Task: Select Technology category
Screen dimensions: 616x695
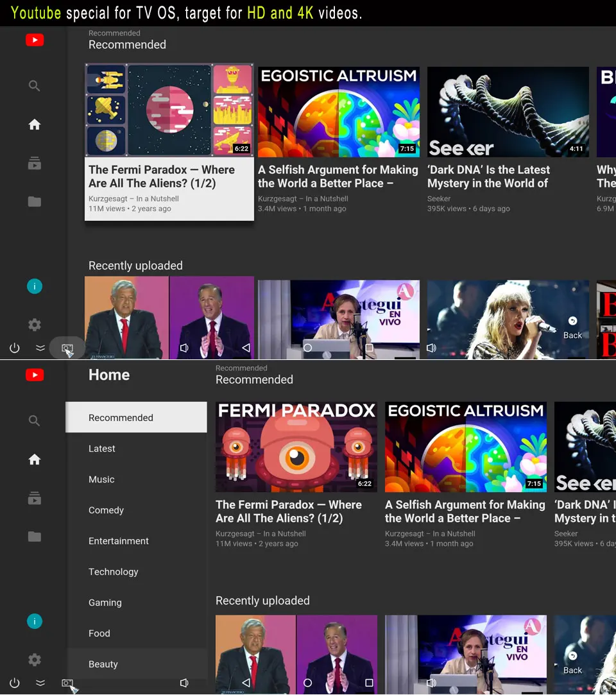Action: click(136, 572)
